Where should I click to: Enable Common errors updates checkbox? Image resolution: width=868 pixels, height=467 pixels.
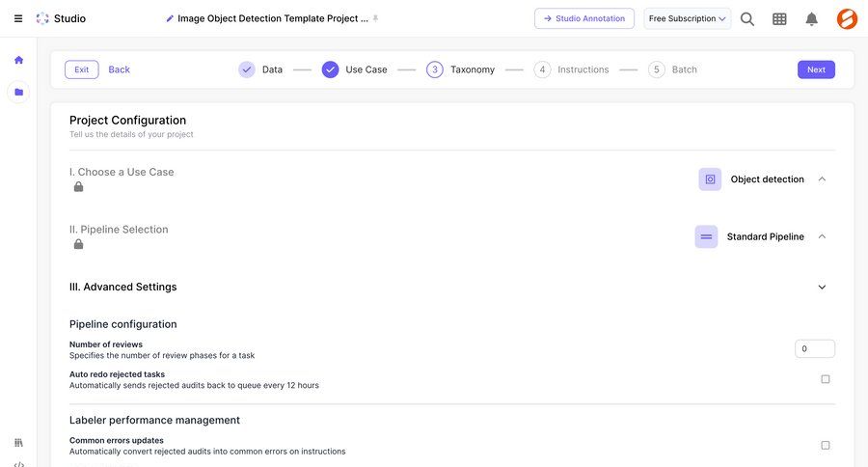(x=825, y=445)
